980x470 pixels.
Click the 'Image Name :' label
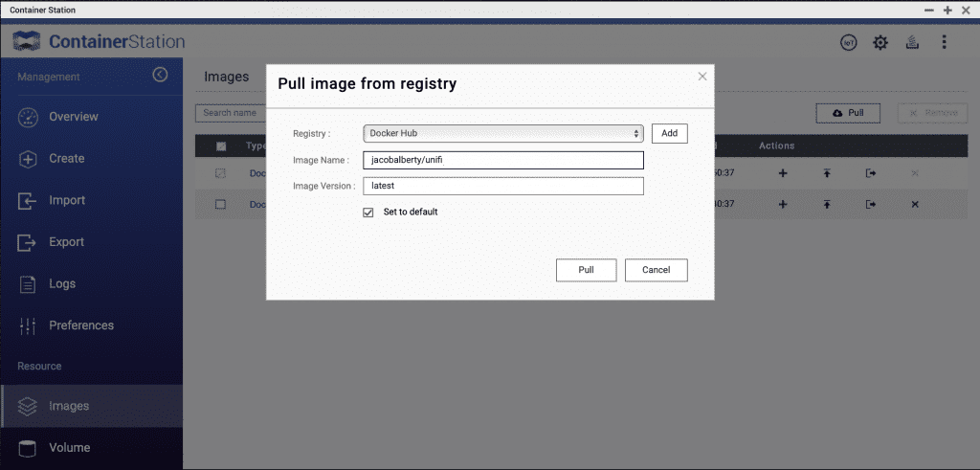(321, 161)
